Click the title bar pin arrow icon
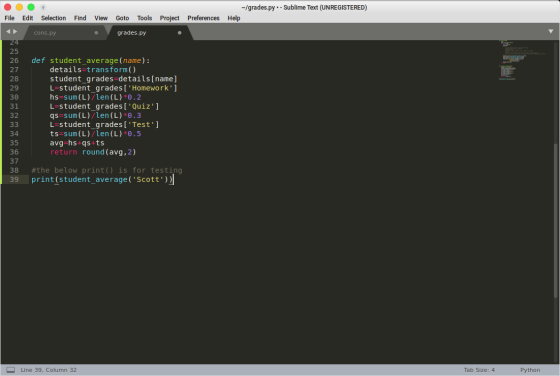The height and width of the screenshot is (376, 560). 43,7
